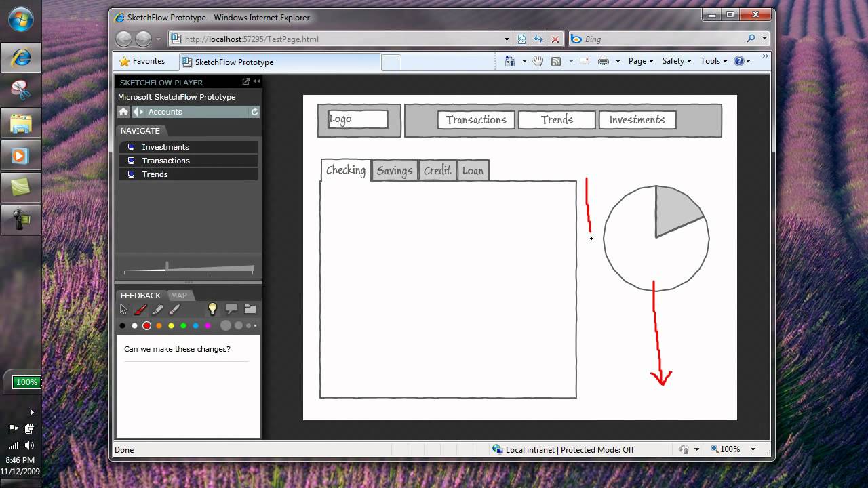This screenshot has height=488, width=868.
Task: Select the eraser feedback tool
Action: 174,309
